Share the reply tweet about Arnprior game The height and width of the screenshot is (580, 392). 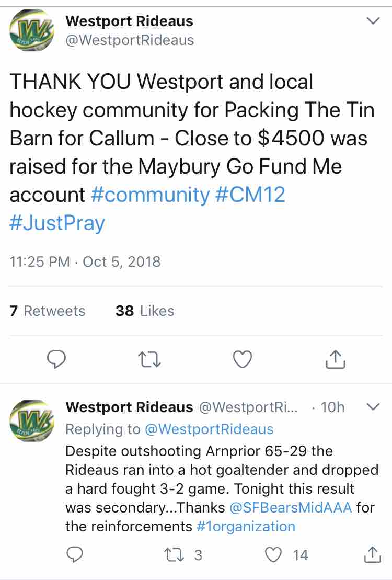372,554
